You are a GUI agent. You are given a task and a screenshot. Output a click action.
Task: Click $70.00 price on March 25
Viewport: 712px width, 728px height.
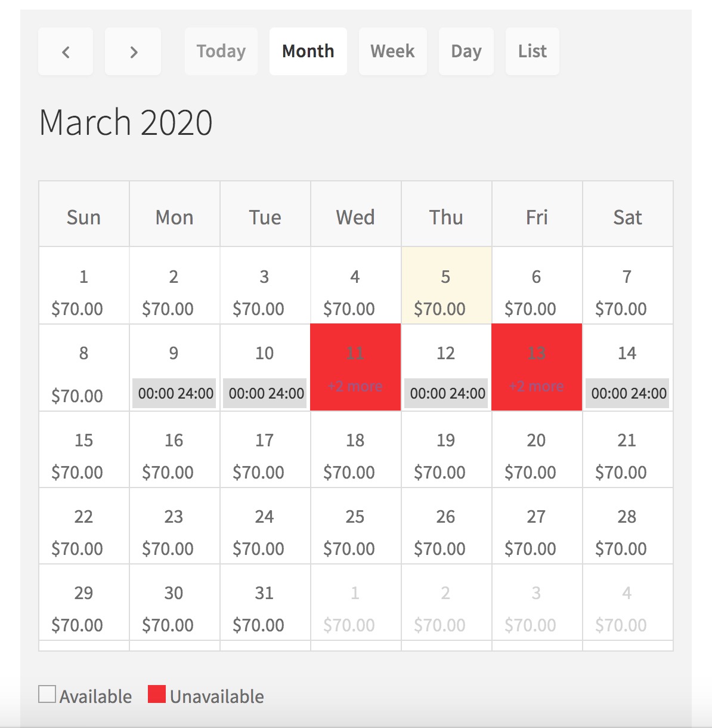[x=349, y=549]
